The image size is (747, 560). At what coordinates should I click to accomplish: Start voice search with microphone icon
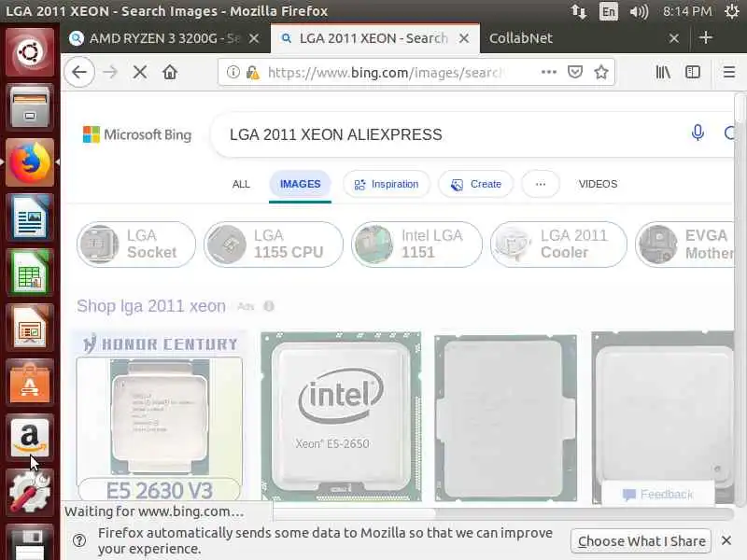tap(698, 133)
